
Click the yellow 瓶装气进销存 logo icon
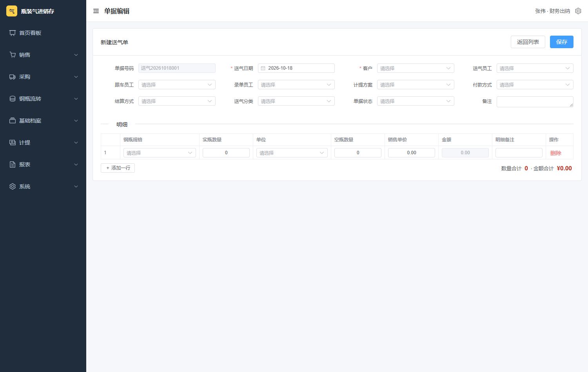click(12, 11)
